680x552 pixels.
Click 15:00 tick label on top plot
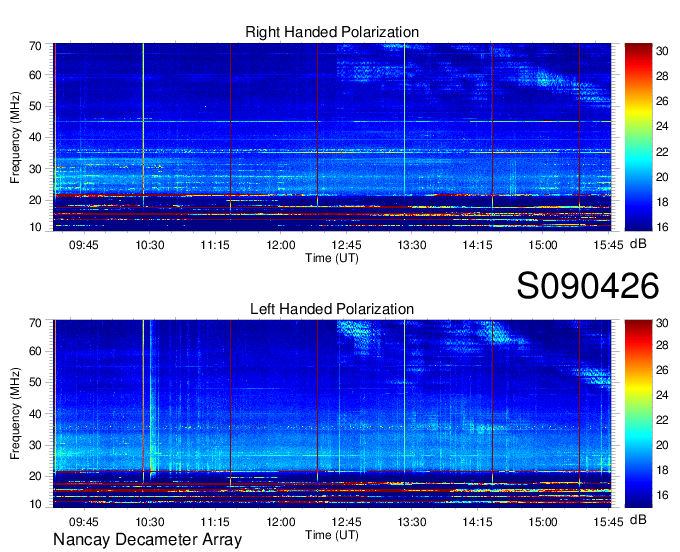click(x=543, y=245)
